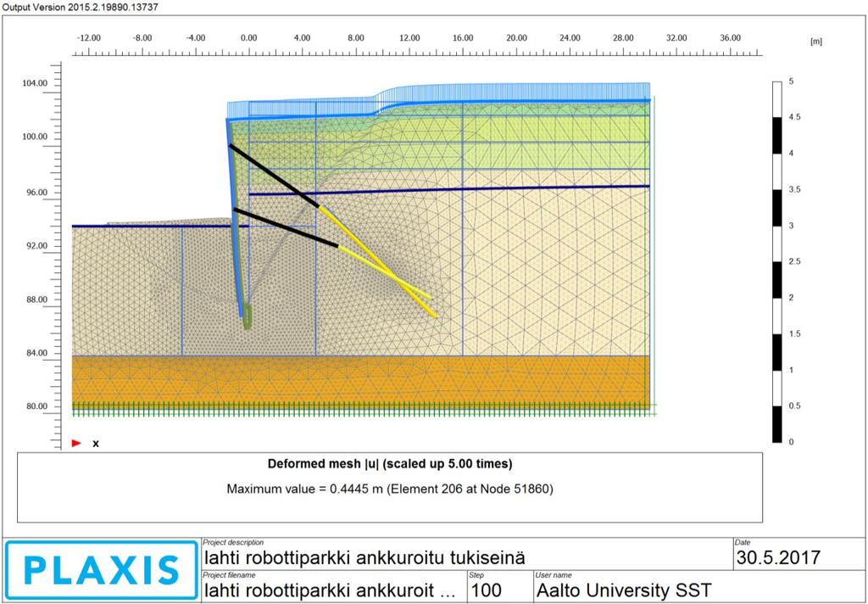Click the black-and-white scale bar
This screenshot has width=868, height=604.
point(777,261)
